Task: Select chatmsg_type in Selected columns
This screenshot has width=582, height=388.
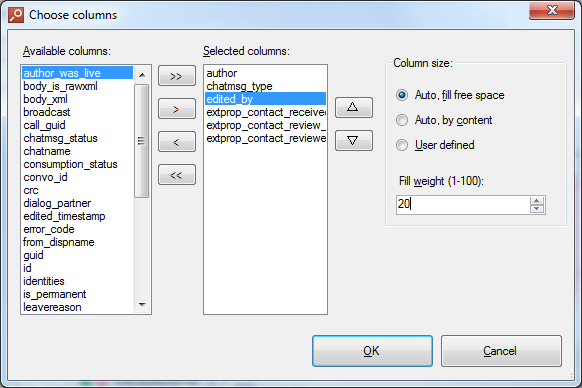Action: pyautogui.click(x=265, y=86)
